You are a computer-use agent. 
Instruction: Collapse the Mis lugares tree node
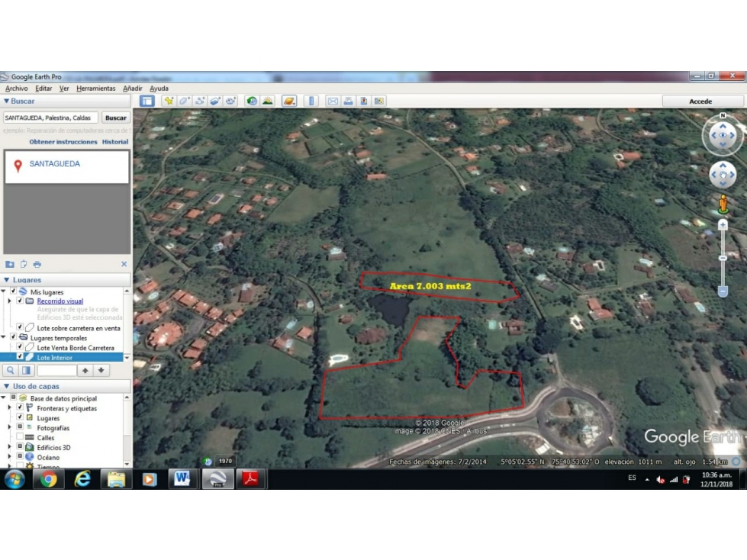click(x=3, y=291)
